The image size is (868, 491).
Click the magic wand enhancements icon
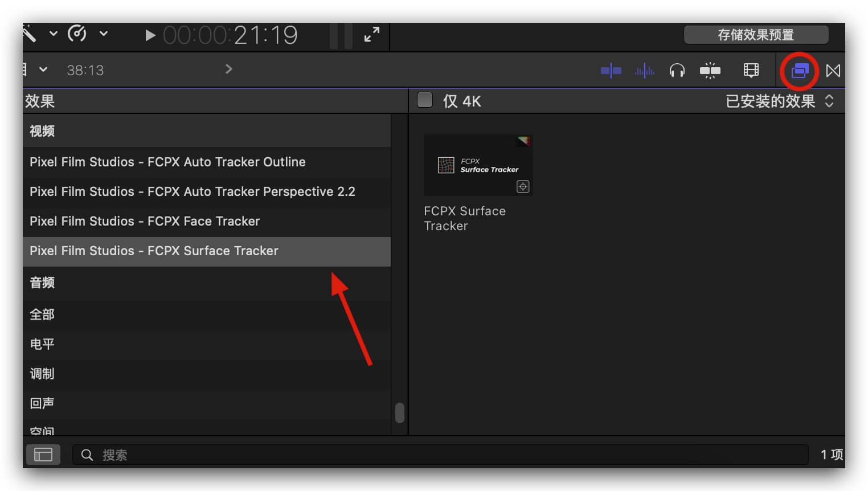click(x=30, y=34)
